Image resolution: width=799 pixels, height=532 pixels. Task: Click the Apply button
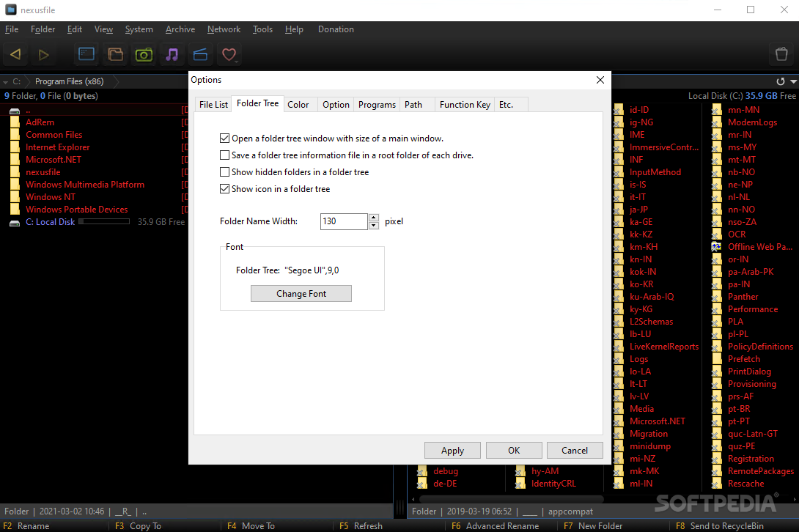[452, 451]
